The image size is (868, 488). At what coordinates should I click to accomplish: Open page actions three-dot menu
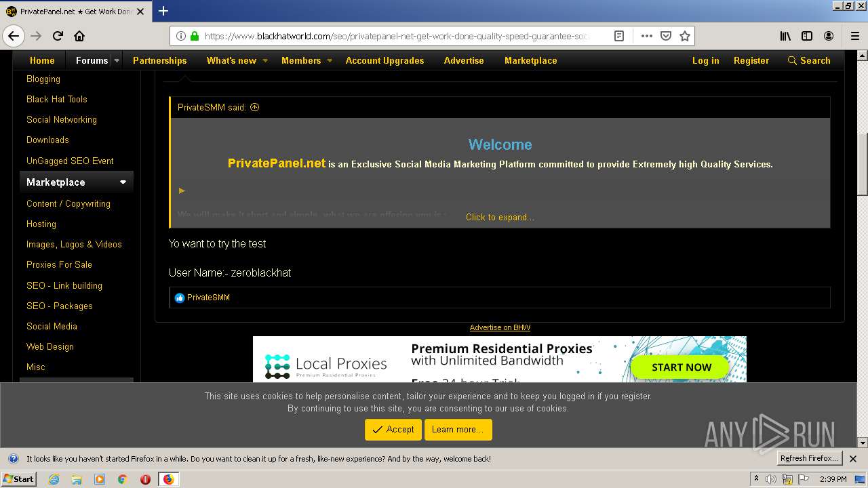[647, 36]
